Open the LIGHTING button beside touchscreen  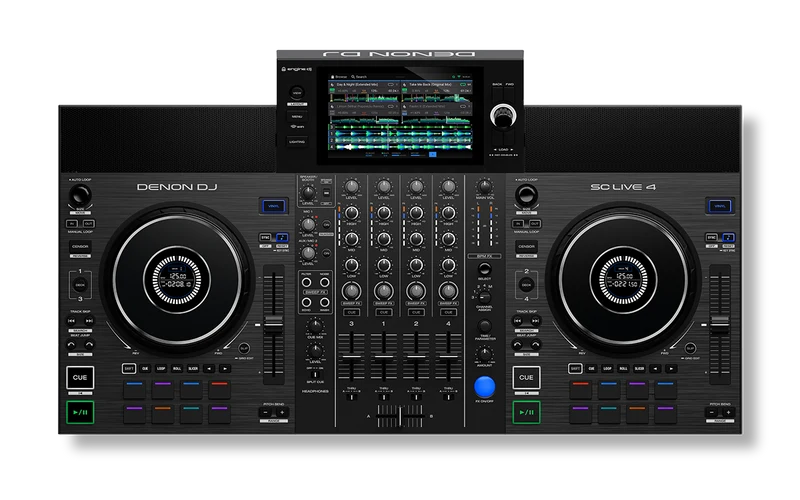[x=296, y=141]
